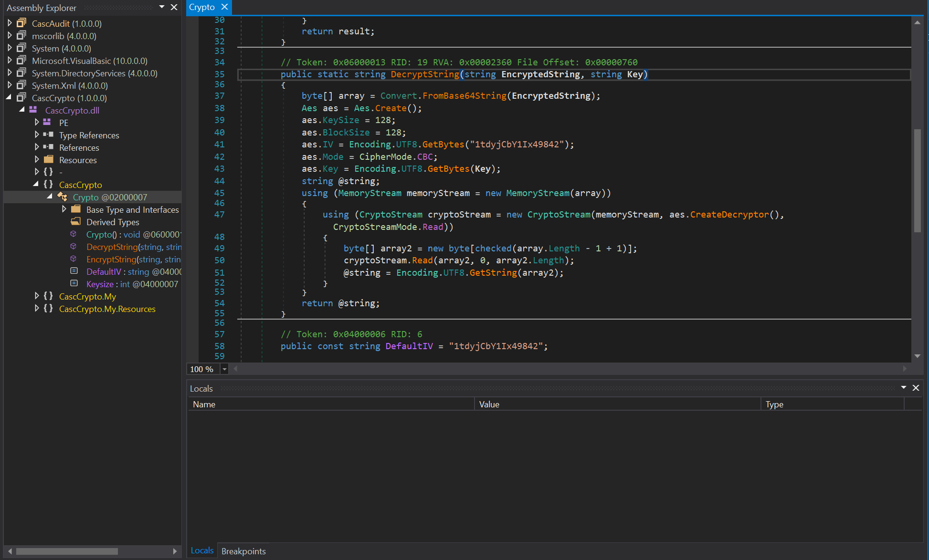The width and height of the screenshot is (929, 560).
Task: Click the Crypto class icon in tree
Action: 62,197
